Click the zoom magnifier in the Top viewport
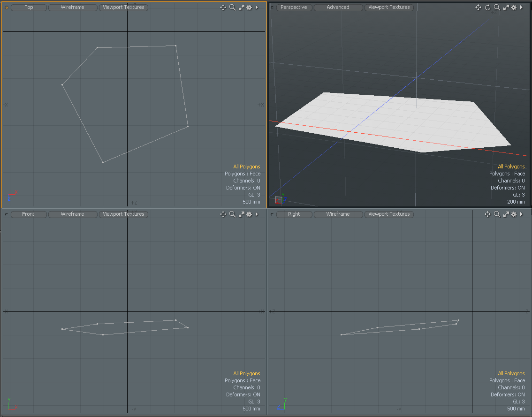 pyautogui.click(x=232, y=8)
